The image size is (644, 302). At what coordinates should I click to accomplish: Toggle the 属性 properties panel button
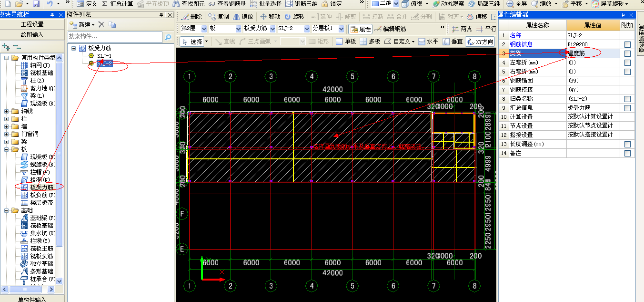click(x=360, y=29)
